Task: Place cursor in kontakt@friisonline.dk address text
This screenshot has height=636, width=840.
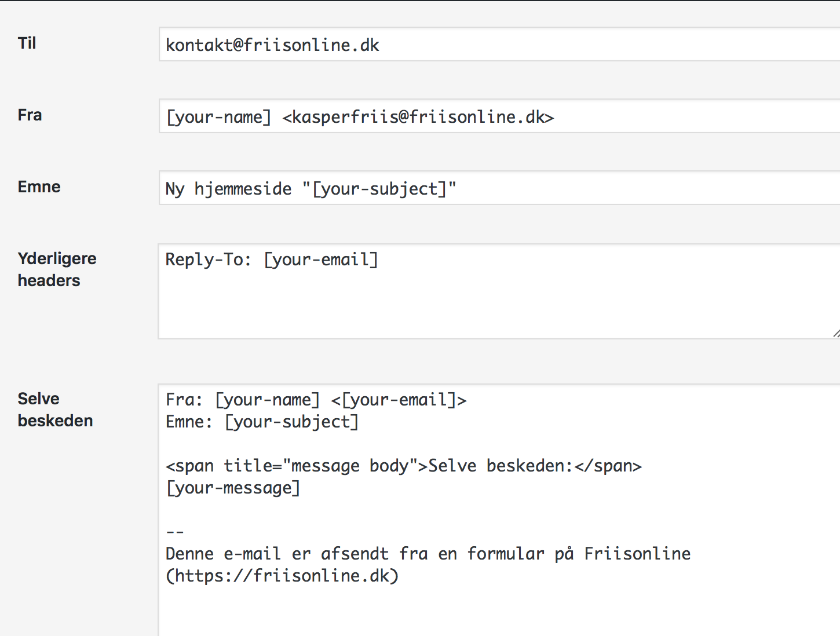Action: 272,45
